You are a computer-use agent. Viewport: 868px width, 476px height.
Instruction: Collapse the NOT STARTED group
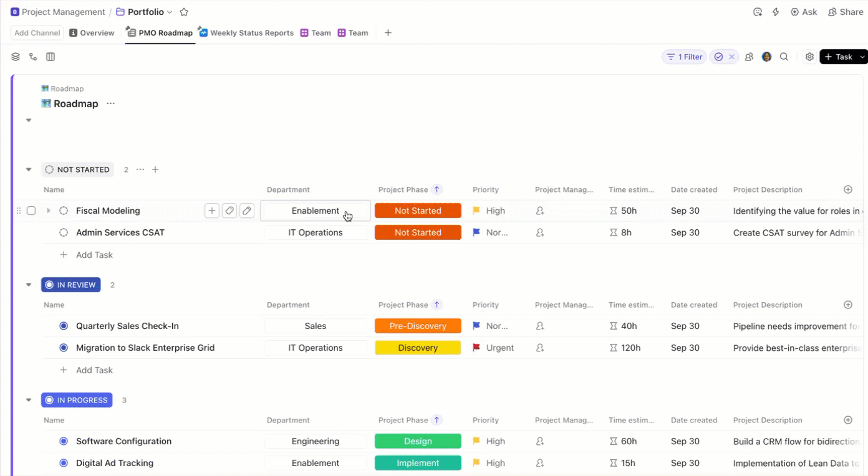coord(28,169)
